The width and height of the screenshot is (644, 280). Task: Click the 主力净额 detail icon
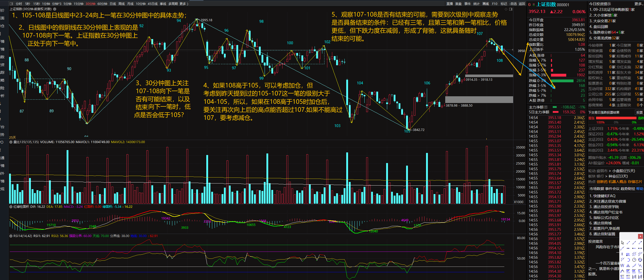click(x=546, y=107)
